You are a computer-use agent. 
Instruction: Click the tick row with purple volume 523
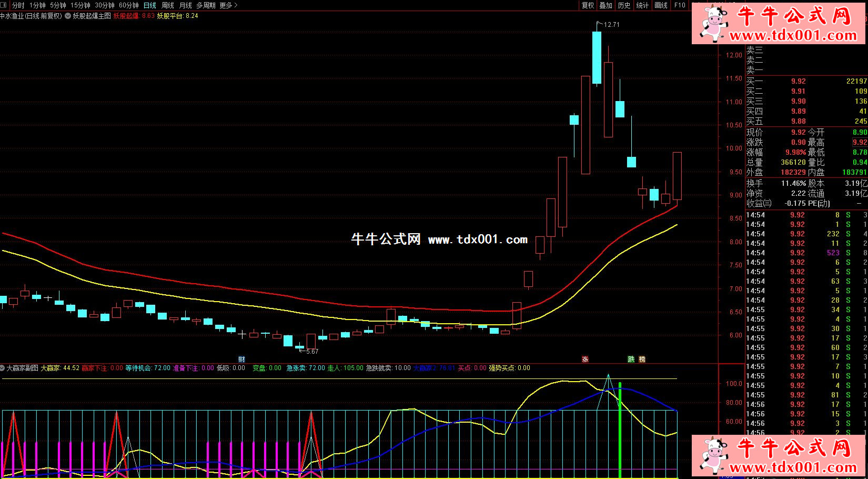[x=806, y=253]
